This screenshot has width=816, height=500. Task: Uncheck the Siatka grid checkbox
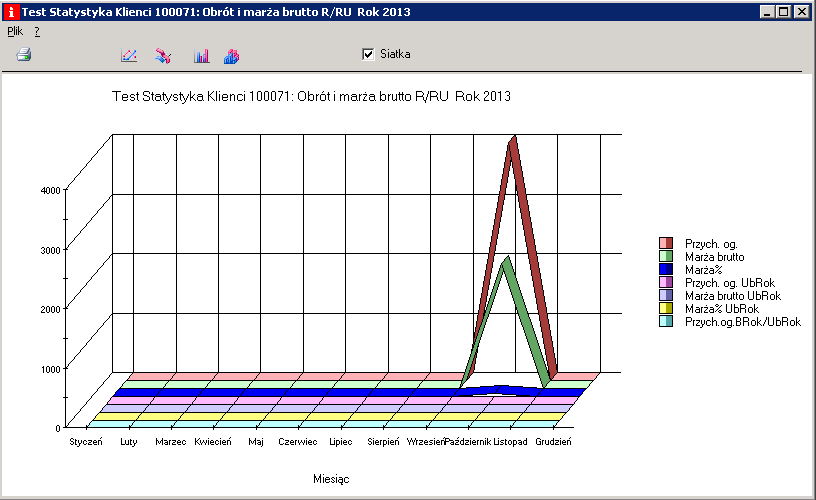[x=368, y=54]
